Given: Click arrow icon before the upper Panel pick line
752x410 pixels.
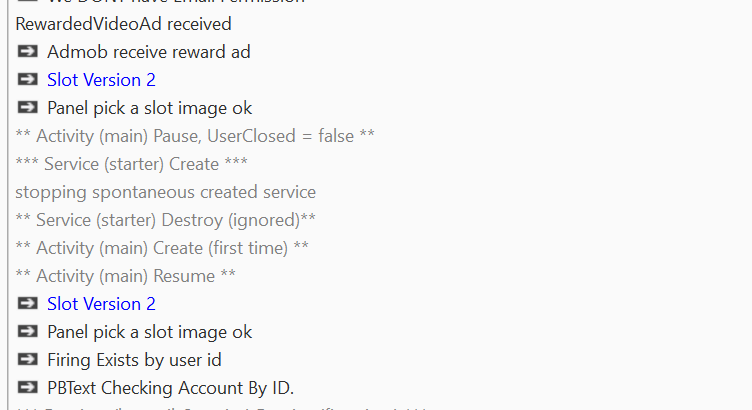Looking at the screenshot, I should tap(27, 108).
